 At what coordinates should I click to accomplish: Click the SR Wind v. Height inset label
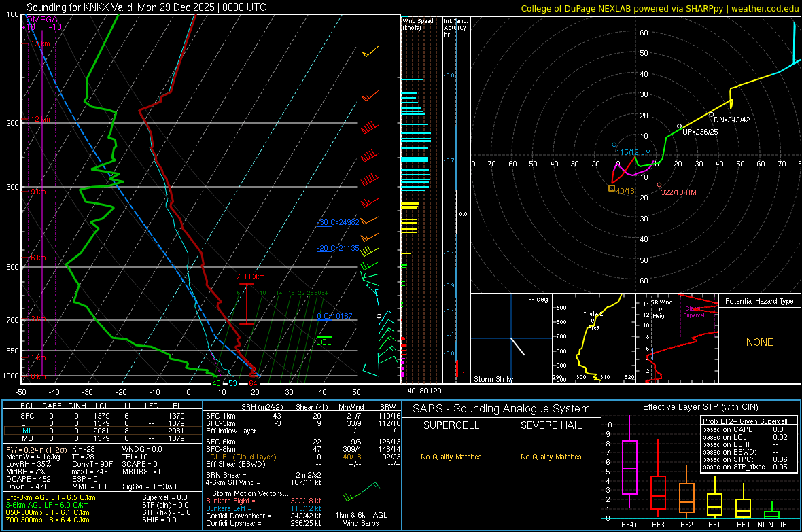pos(661,309)
